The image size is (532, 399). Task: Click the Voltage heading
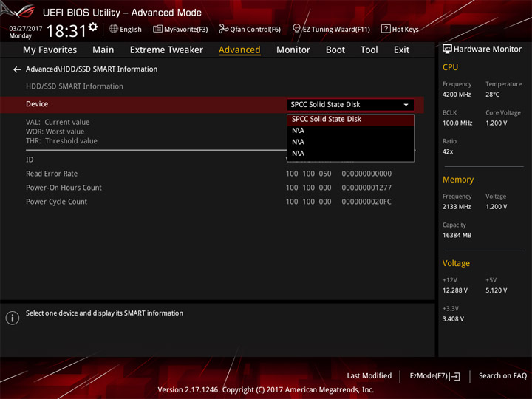[x=456, y=263]
